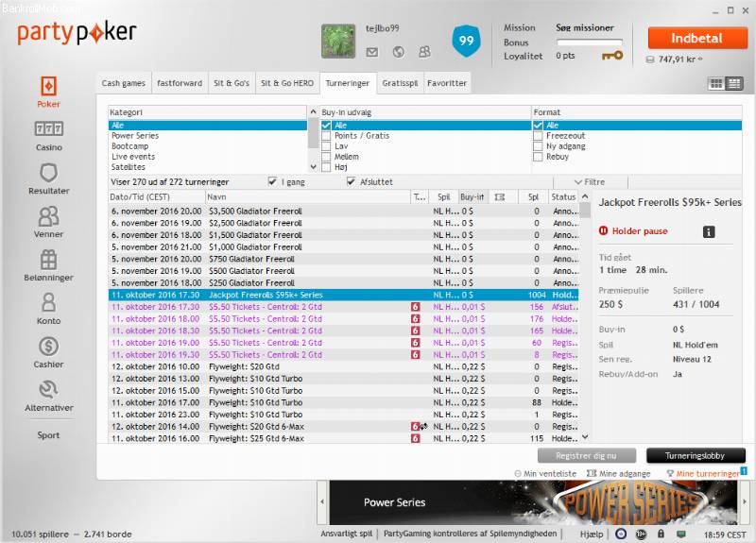Click banner next arrow
This screenshot has height=543, width=756.
745,502
